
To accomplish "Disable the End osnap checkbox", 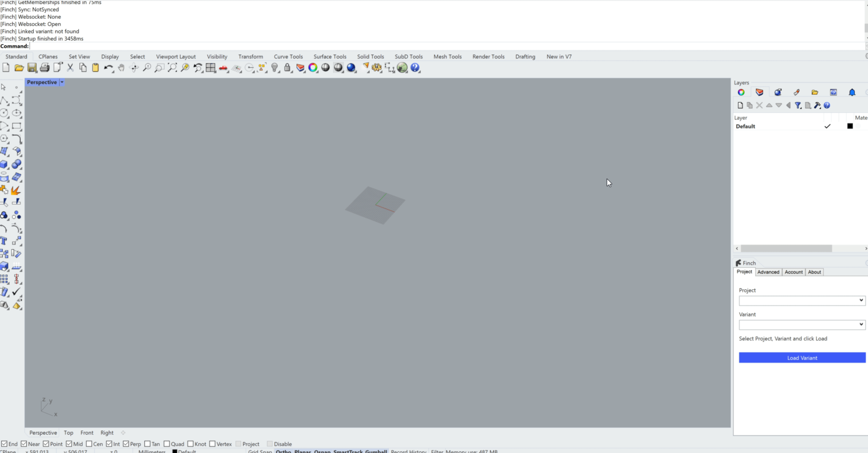I will [4, 443].
